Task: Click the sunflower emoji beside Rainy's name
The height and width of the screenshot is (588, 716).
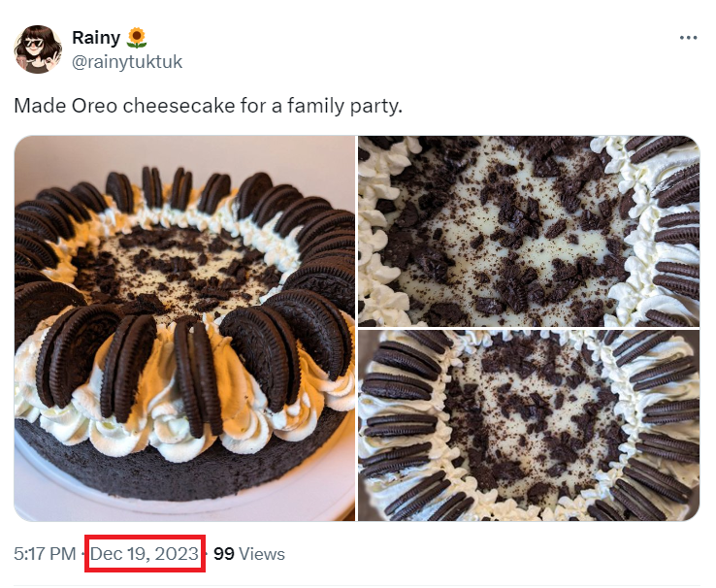Action: (137, 38)
